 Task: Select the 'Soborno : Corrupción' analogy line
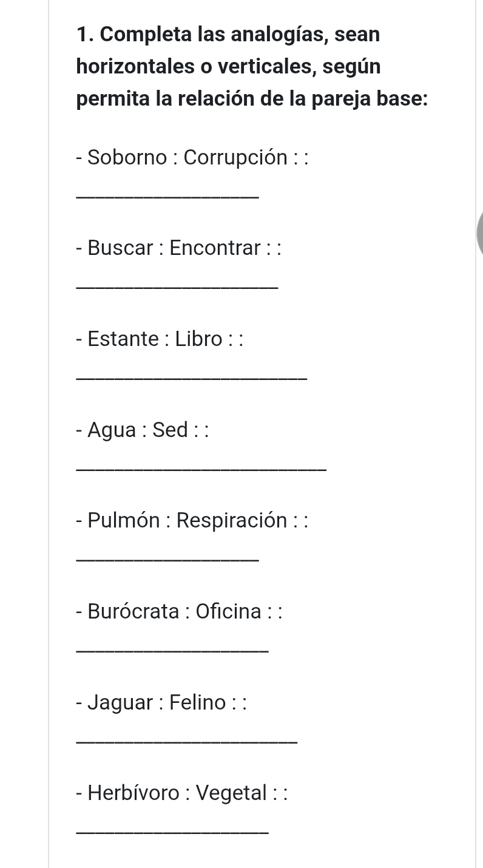[193, 157]
